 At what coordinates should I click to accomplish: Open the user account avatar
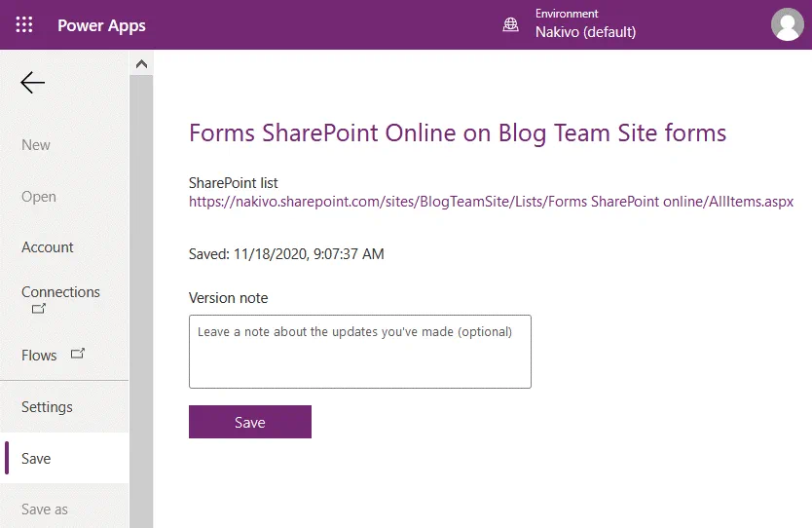tap(787, 25)
